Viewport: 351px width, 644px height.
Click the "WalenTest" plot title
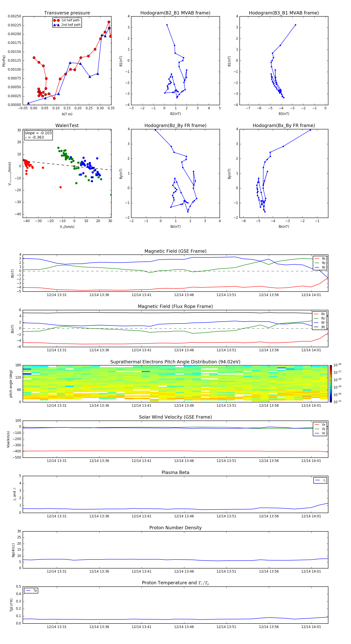point(67,125)
